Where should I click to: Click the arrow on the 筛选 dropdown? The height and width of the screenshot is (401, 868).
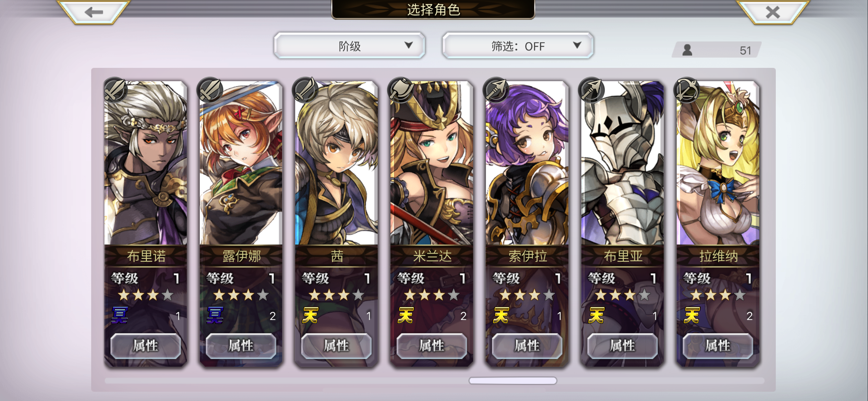tap(577, 45)
